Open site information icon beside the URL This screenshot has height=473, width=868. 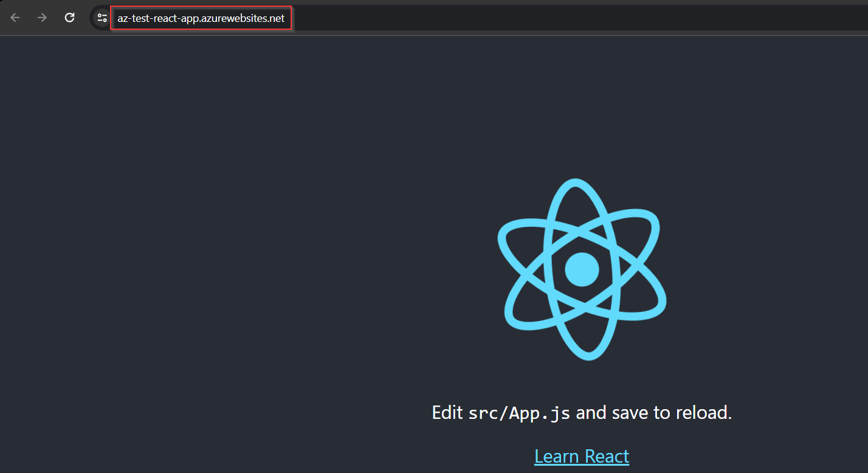click(102, 18)
